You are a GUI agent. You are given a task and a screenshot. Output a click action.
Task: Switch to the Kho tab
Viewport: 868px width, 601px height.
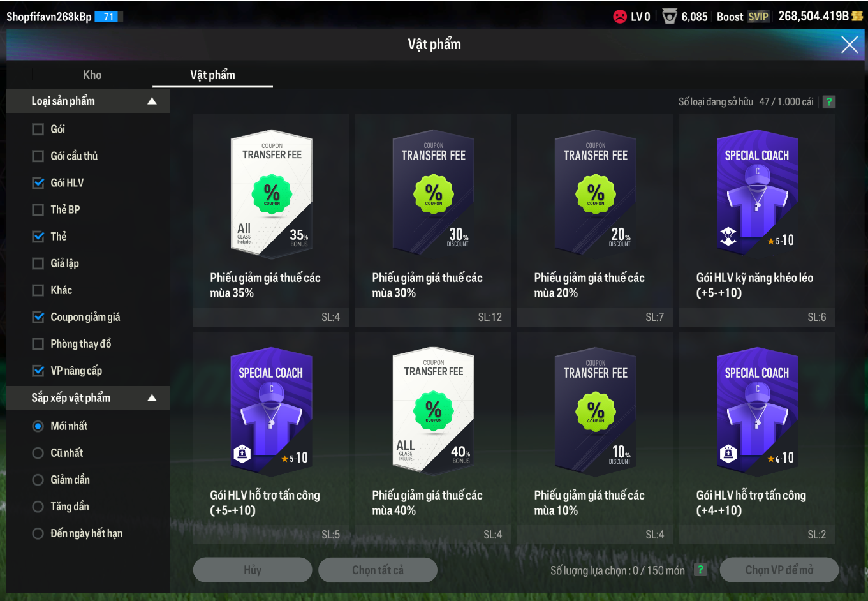tap(92, 75)
